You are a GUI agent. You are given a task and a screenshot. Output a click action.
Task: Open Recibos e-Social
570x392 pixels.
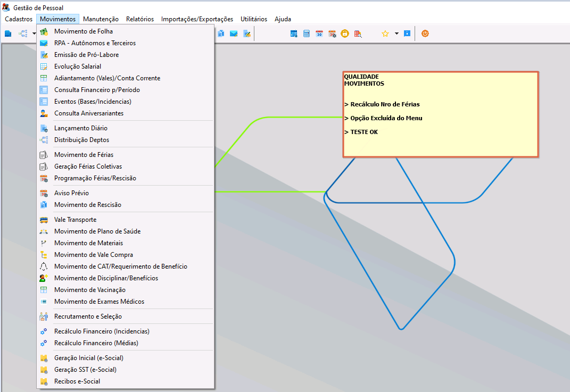126,381
